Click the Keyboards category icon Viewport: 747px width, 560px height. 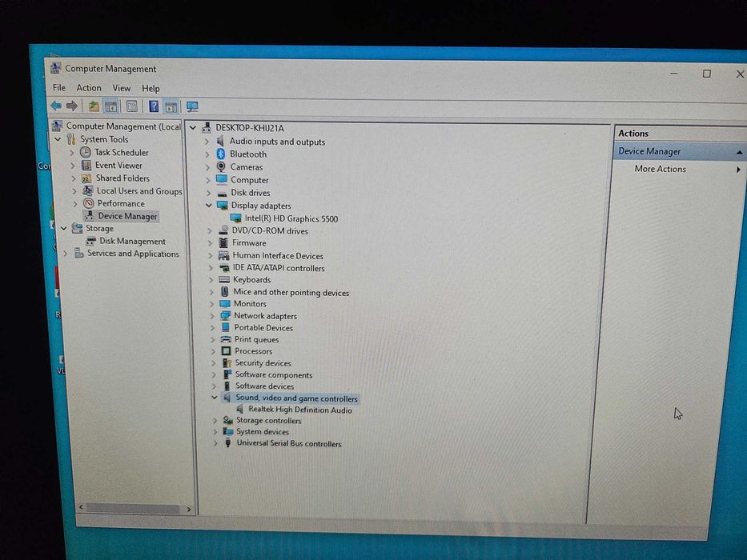[224, 279]
